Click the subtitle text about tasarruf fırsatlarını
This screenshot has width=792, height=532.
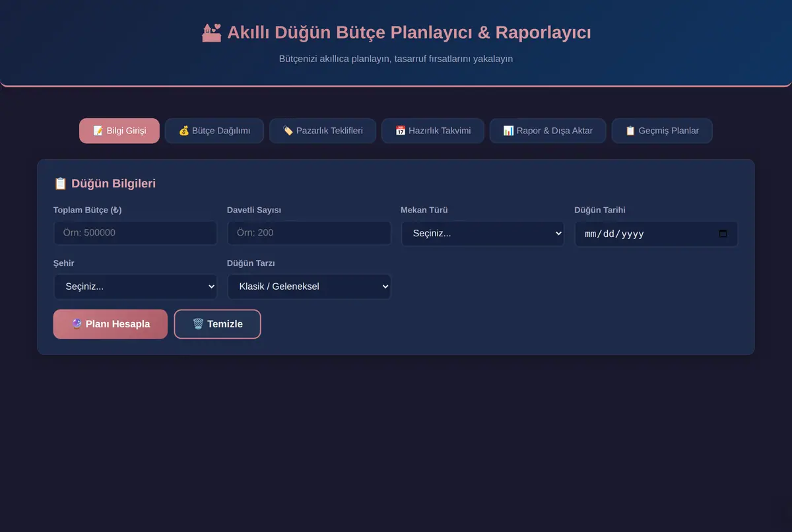coord(396,59)
